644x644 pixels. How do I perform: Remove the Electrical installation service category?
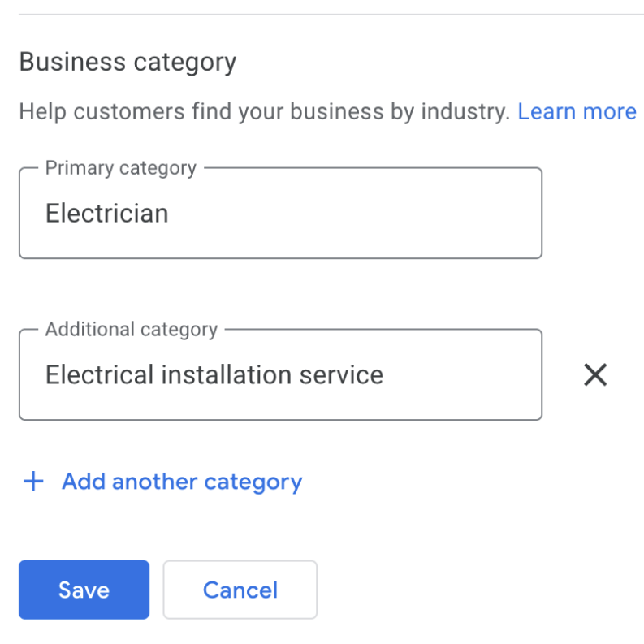(x=595, y=374)
